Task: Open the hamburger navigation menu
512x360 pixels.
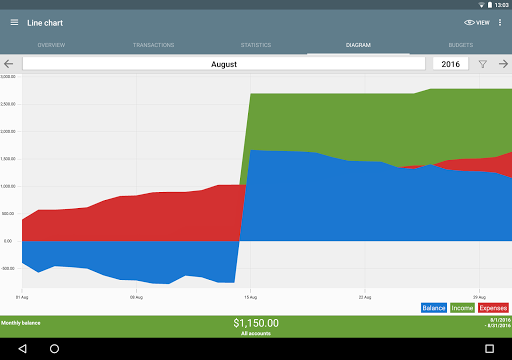Action: click(14, 23)
